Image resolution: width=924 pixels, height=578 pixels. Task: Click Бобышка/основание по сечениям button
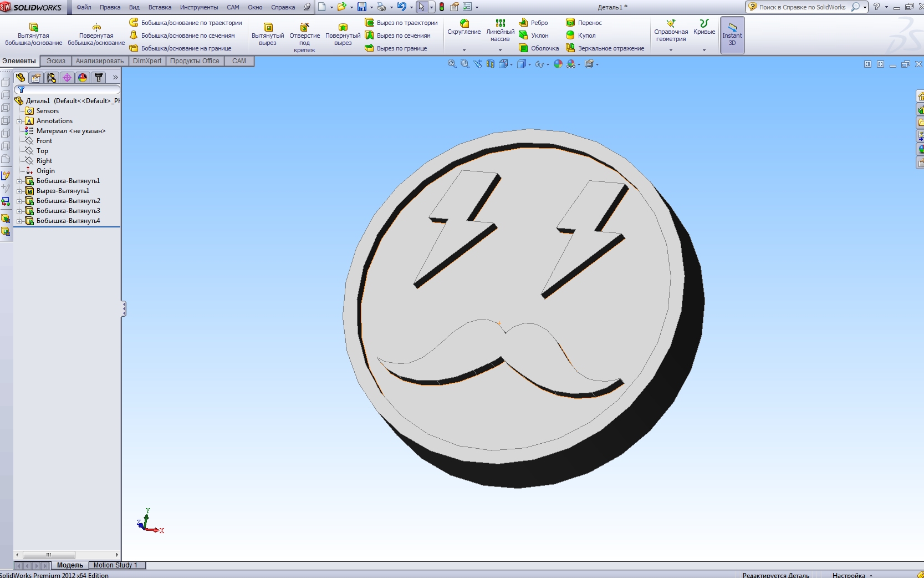[x=182, y=36]
